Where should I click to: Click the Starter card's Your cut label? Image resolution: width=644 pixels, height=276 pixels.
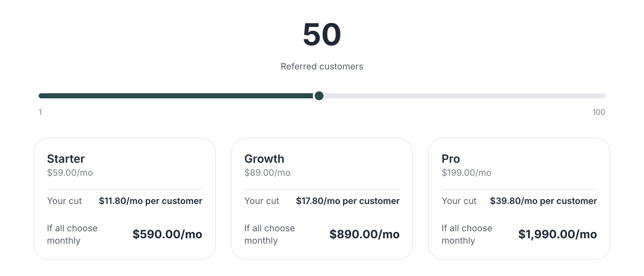point(64,201)
